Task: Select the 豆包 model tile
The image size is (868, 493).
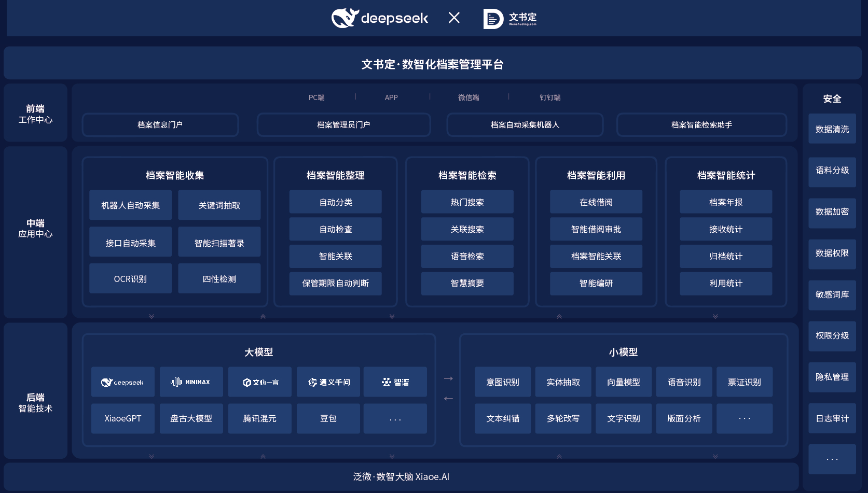Action: coord(328,418)
